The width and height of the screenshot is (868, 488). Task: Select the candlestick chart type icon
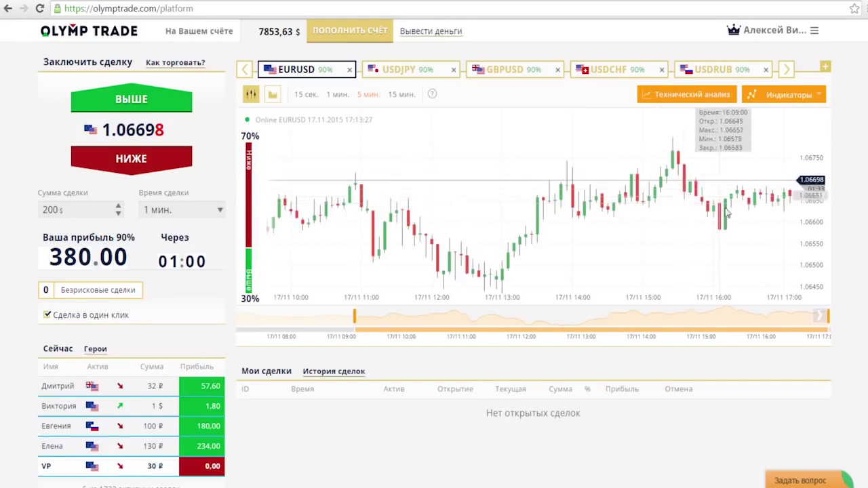click(x=251, y=94)
